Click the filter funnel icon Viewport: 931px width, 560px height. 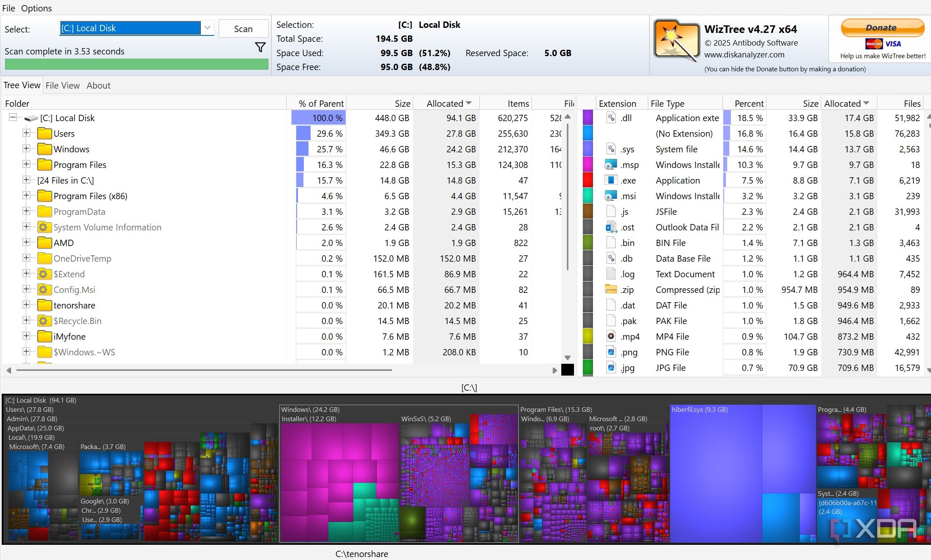[260, 47]
